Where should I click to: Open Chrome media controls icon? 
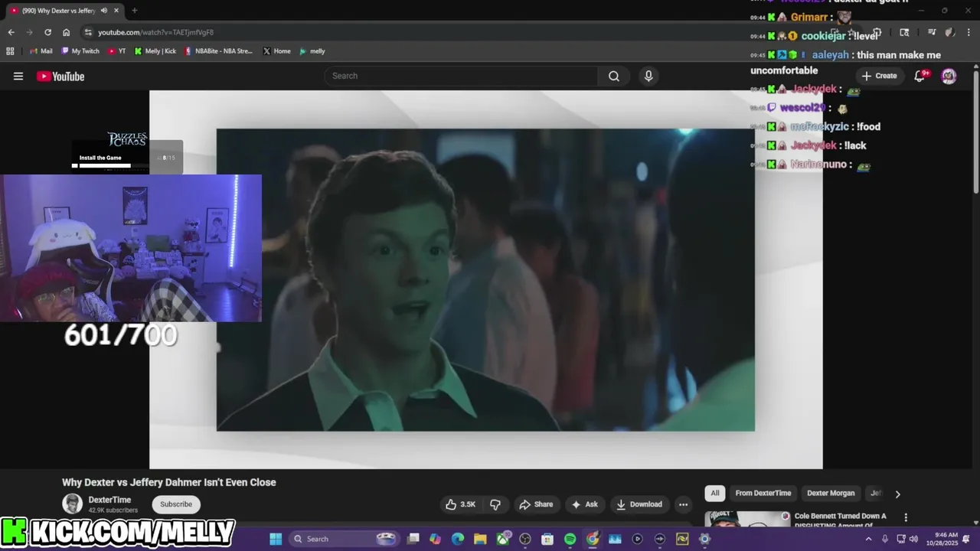coord(932,32)
